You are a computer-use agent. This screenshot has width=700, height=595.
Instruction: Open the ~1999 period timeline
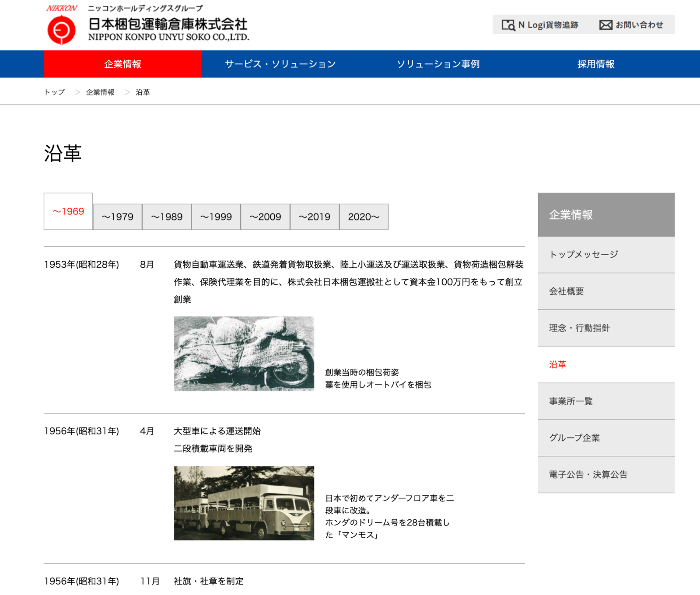point(217,217)
